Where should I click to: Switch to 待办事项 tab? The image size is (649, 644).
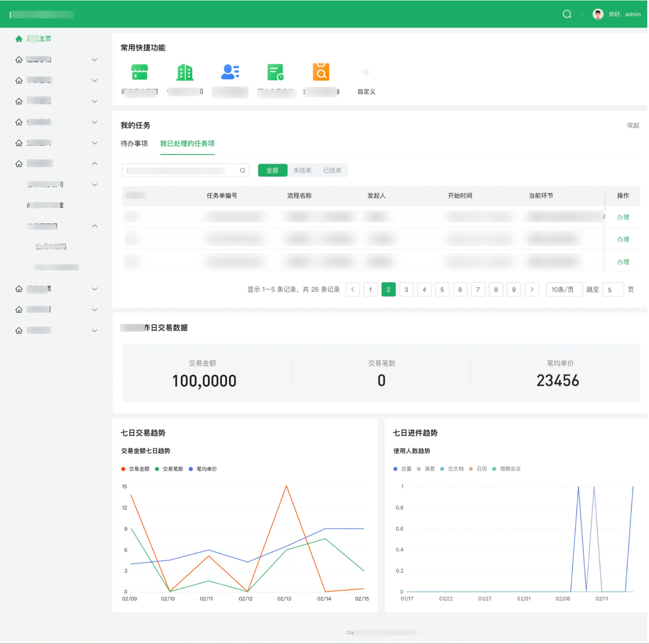pos(134,143)
